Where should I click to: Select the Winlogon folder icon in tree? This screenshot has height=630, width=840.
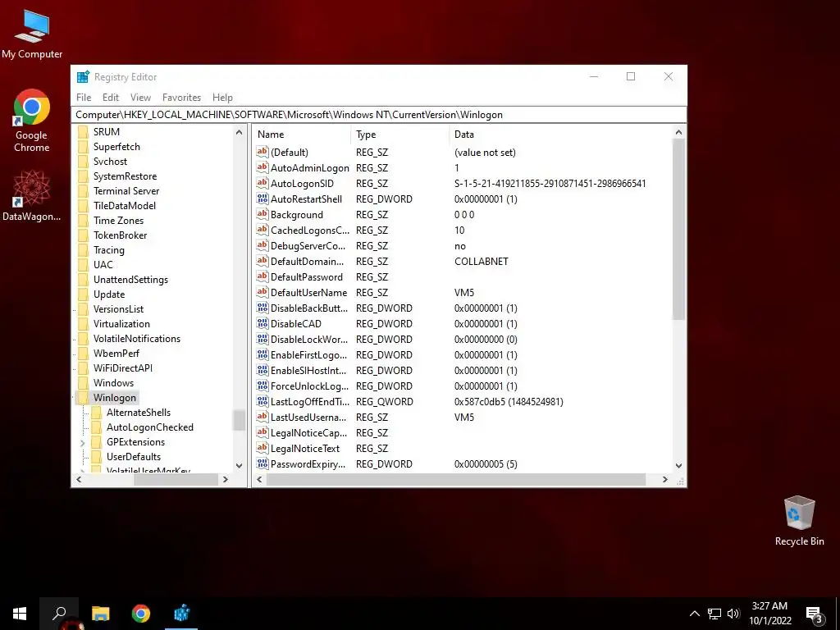(83, 398)
